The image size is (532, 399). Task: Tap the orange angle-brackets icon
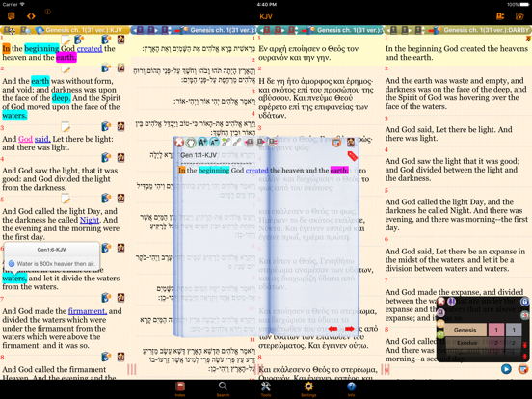click(x=31, y=16)
